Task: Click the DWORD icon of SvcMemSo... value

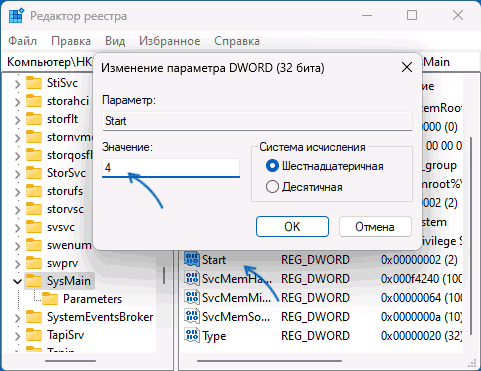Action: click(x=192, y=316)
